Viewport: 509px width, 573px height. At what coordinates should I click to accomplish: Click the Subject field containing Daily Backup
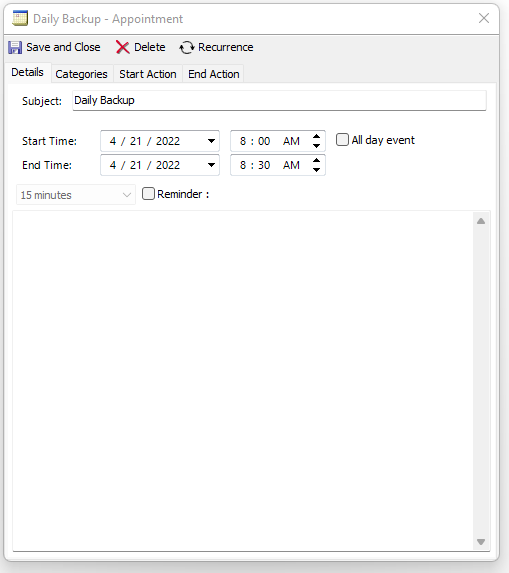(x=279, y=100)
